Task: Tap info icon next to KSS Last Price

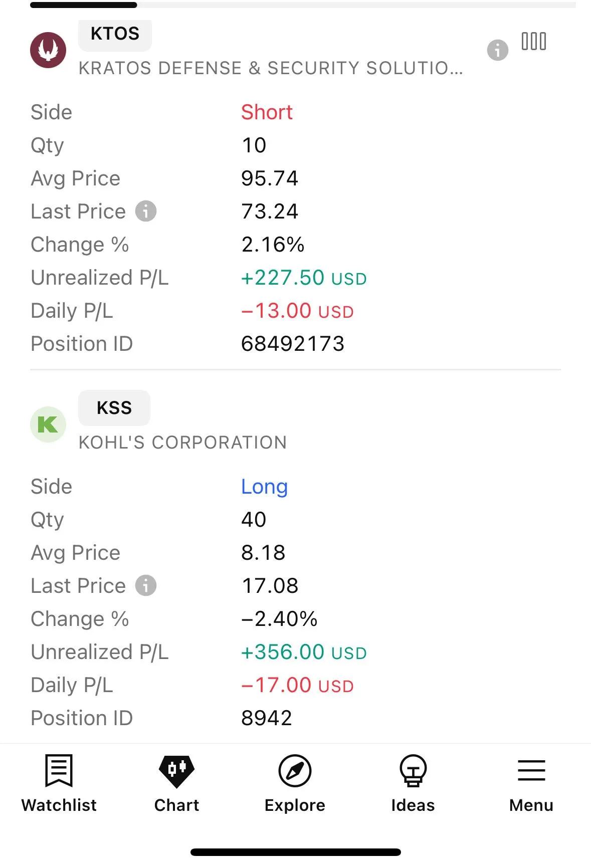Action: point(146,586)
